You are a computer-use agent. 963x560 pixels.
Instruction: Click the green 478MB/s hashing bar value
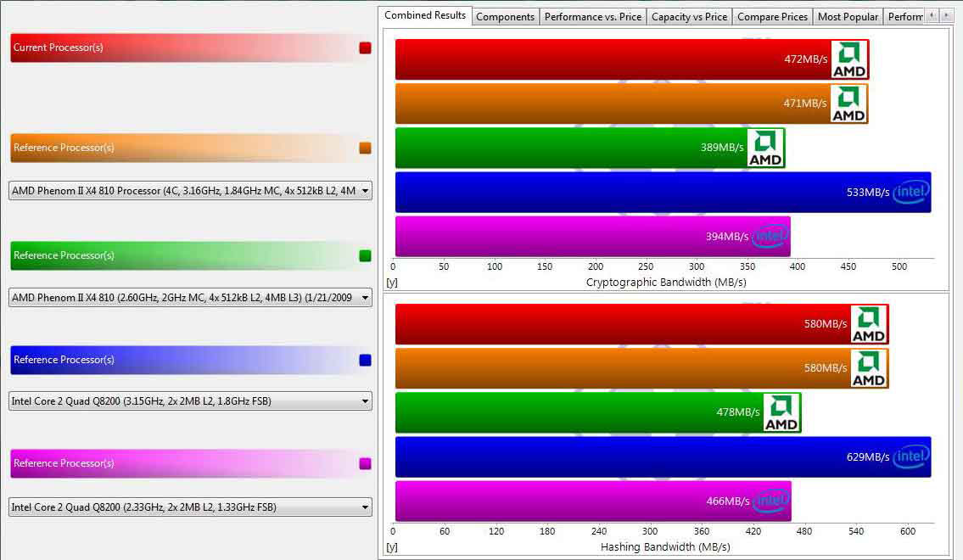738,412
